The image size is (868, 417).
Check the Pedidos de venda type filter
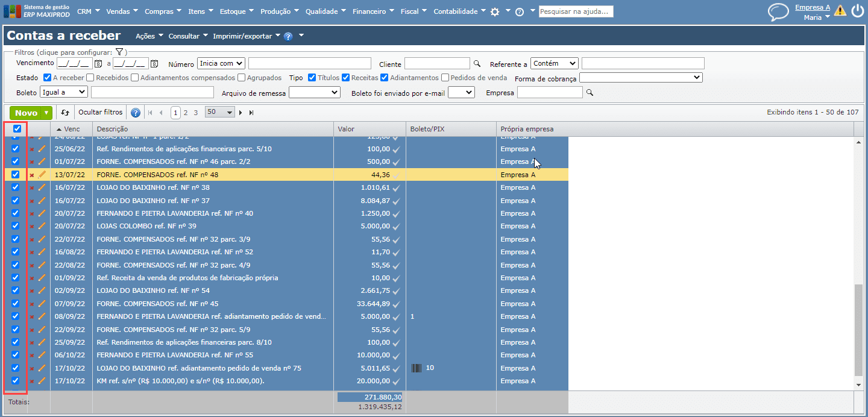445,78
